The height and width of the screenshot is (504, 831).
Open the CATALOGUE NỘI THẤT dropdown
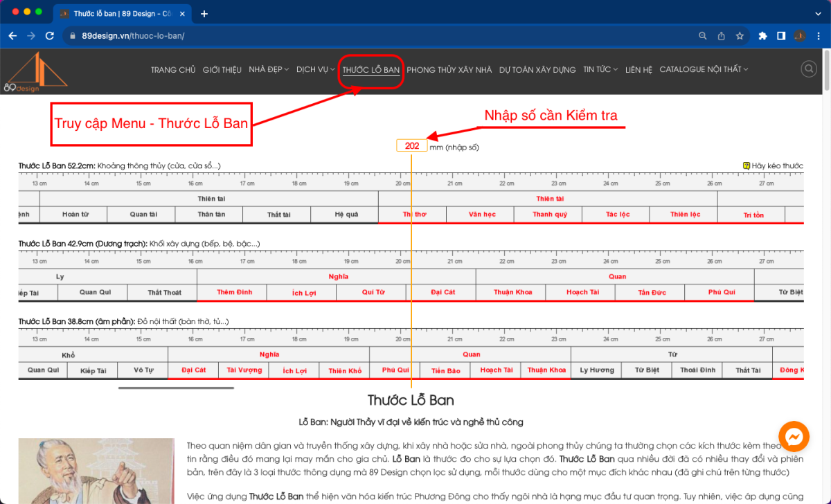704,69
